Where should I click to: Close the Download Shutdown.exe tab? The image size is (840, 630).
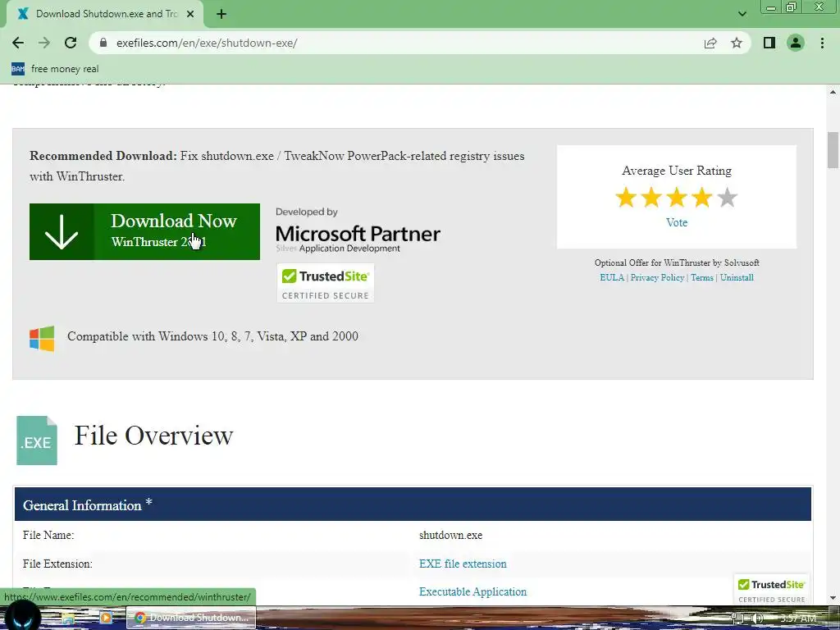pos(190,14)
